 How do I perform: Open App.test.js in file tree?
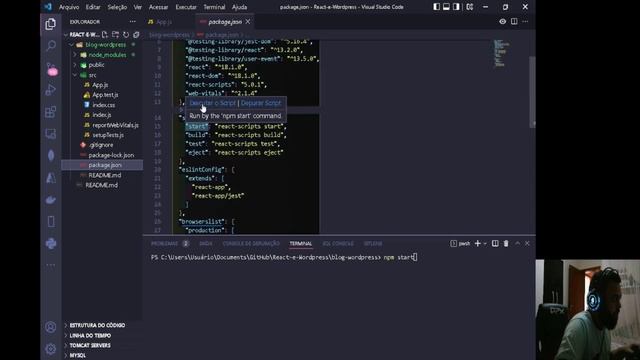point(105,95)
